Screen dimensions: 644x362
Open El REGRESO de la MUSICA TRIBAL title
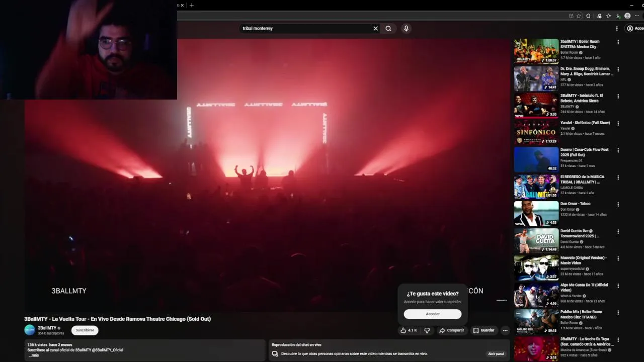click(583, 179)
